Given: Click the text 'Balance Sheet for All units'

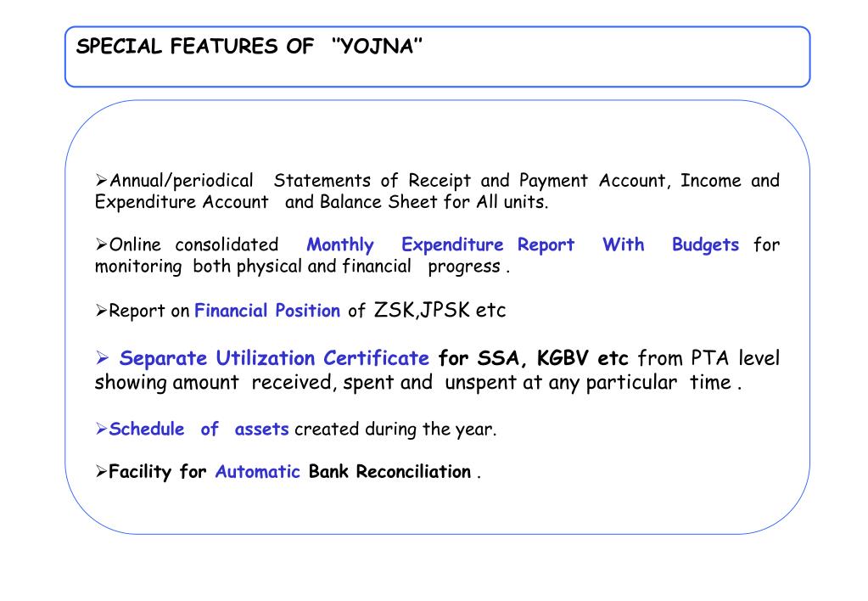Looking at the screenshot, I should (x=433, y=202).
